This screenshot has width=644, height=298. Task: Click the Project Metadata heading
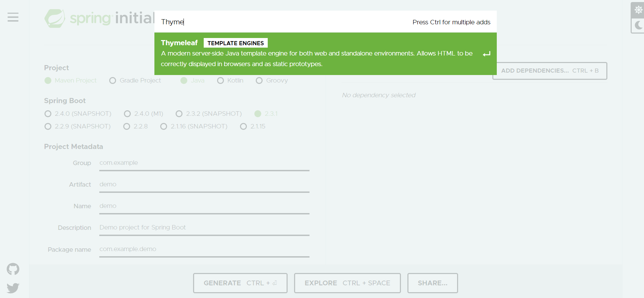coord(74,147)
